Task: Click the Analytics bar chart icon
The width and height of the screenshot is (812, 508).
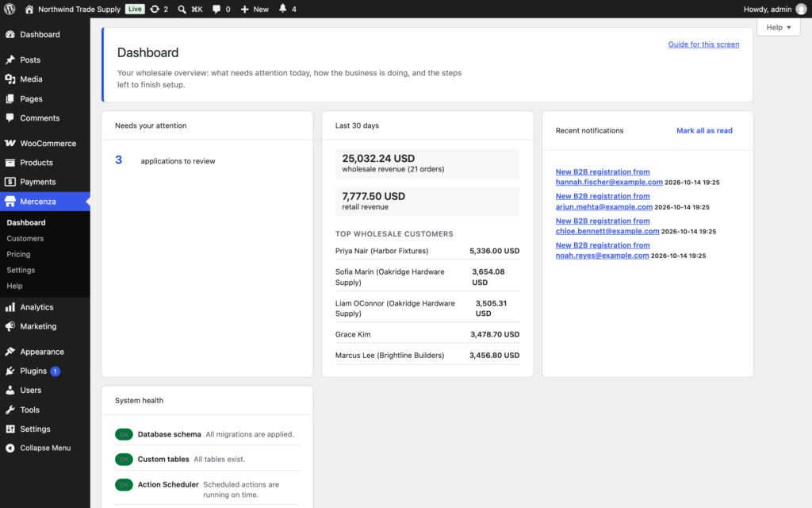Action: [x=10, y=307]
